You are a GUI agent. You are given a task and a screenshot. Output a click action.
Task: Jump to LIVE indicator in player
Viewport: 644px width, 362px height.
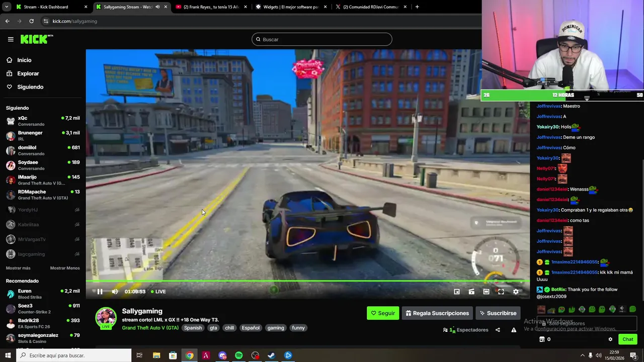[x=158, y=292]
